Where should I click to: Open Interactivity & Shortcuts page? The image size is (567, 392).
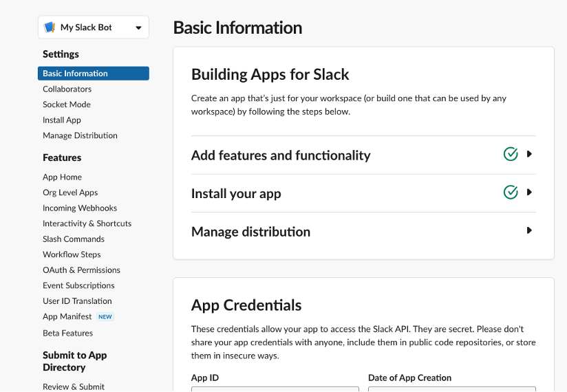[87, 224]
